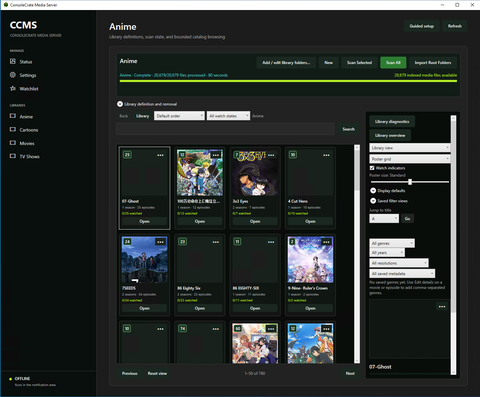Open more options on 9-Nine- Ruler's Crown card
Image resolution: width=480 pixels, height=397 pixels.
click(x=326, y=242)
